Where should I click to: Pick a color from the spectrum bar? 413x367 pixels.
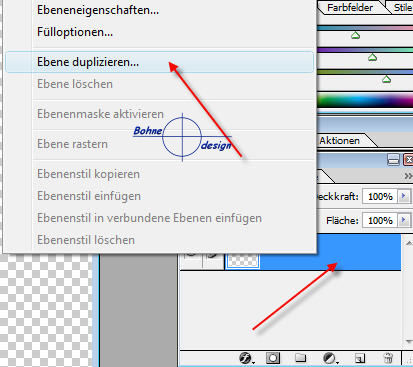click(x=365, y=100)
